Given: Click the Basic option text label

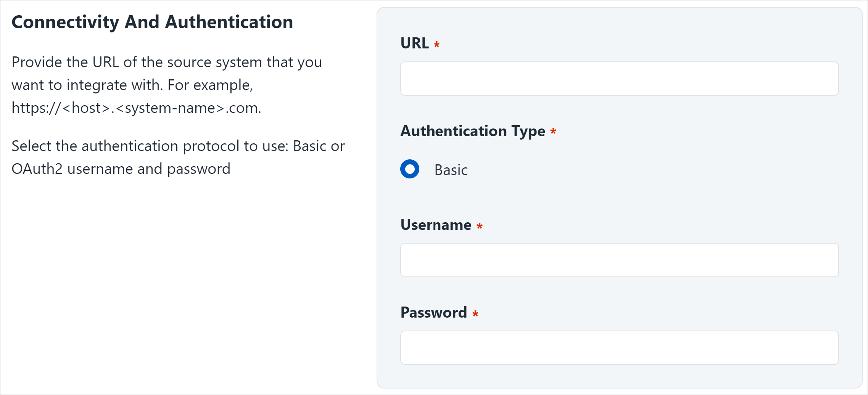Looking at the screenshot, I should tap(451, 170).
